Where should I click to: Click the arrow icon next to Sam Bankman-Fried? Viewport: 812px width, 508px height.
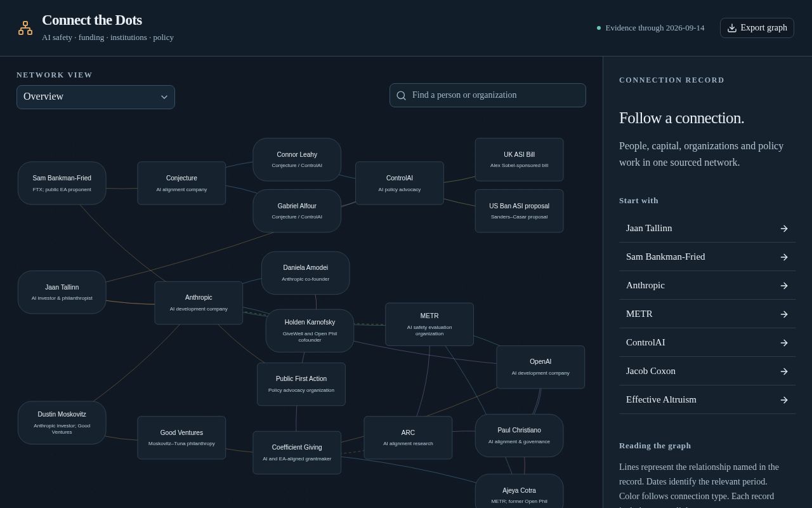click(x=784, y=257)
